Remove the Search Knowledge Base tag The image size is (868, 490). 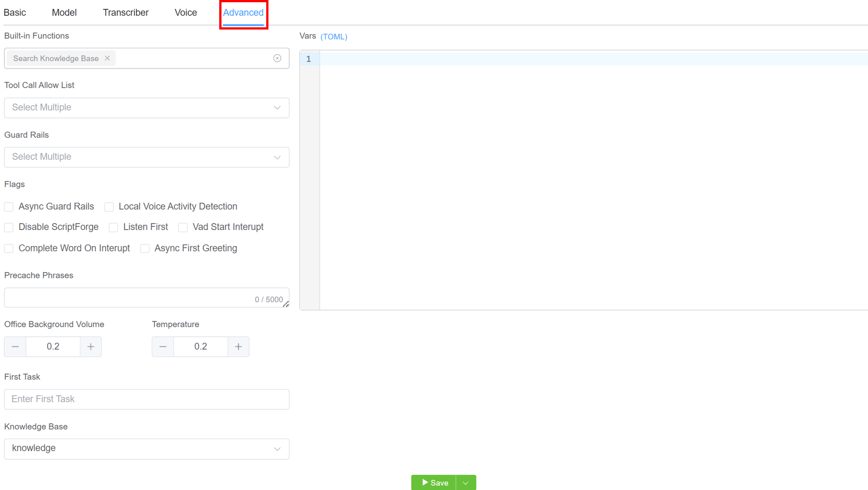(107, 58)
